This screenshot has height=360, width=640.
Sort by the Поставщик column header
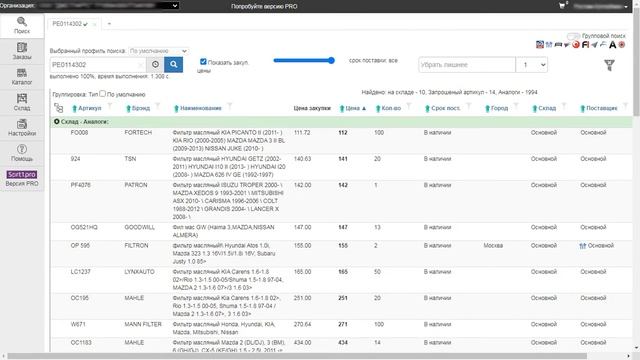click(x=602, y=108)
